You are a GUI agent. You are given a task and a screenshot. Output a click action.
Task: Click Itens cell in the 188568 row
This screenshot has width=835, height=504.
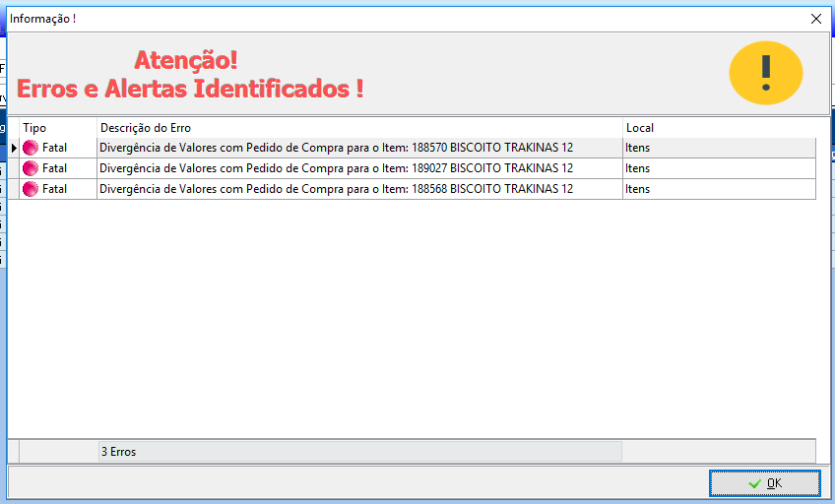click(719, 189)
